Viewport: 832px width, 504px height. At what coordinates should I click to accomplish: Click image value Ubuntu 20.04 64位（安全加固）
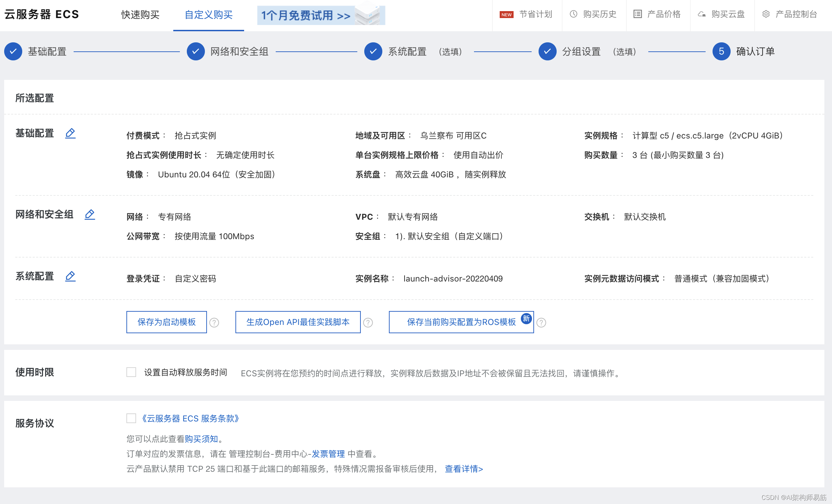[217, 174]
